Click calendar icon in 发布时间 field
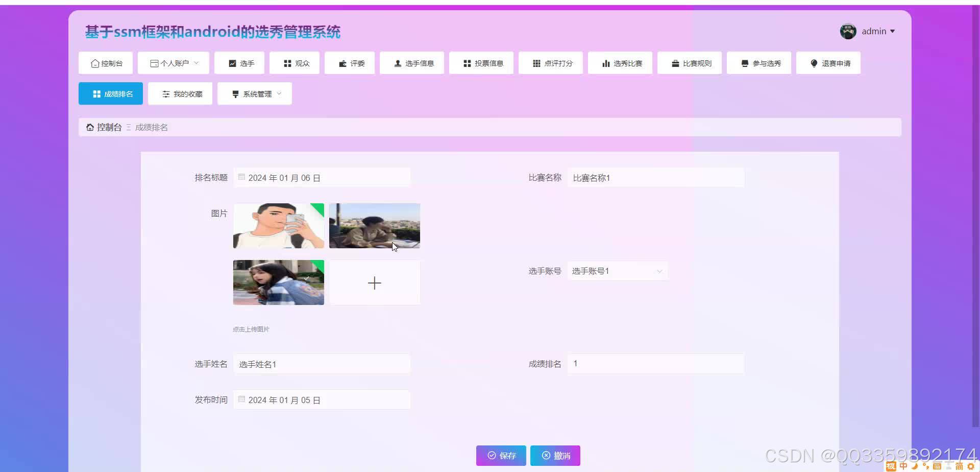The width and height of the screenshot is (980, 472). [x=241, y=399]
